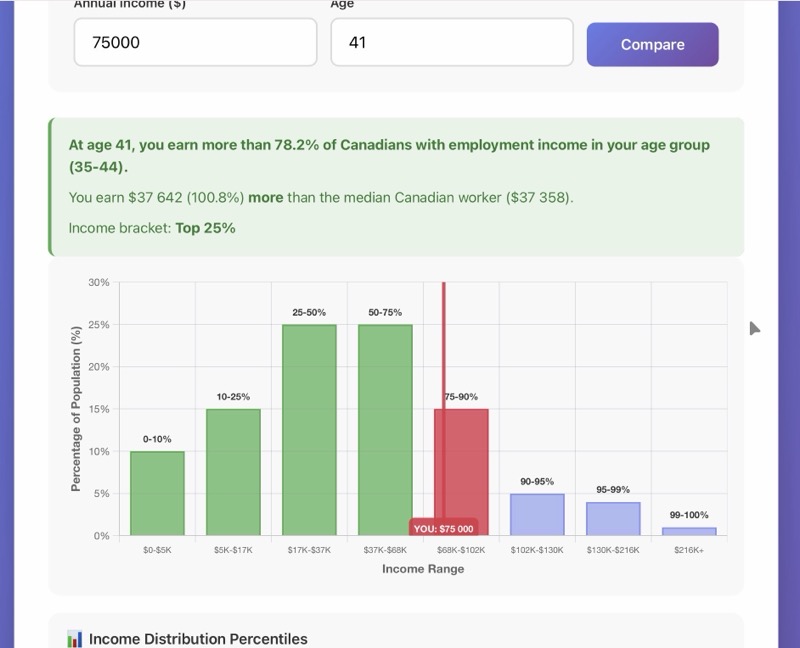800x648 pixels.
Task: Click the green $0-$5K income bar
Action: tap(157, 493)
